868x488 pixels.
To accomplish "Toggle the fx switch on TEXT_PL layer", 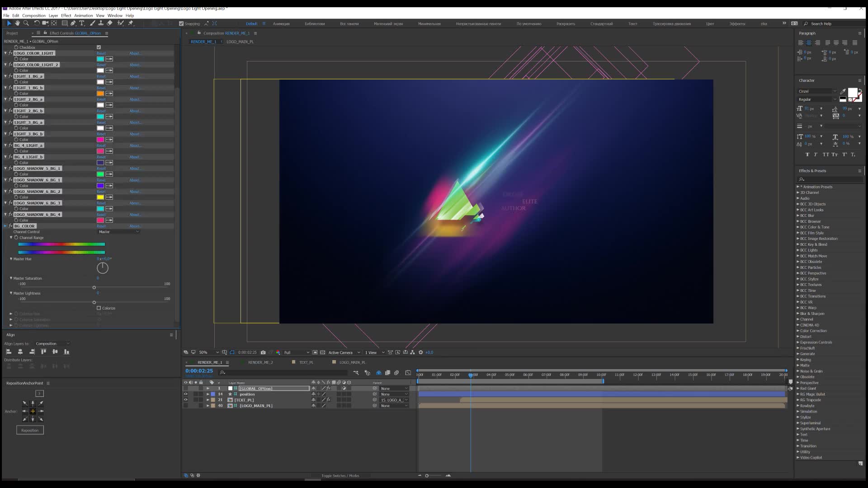I will tap(329, 400).
